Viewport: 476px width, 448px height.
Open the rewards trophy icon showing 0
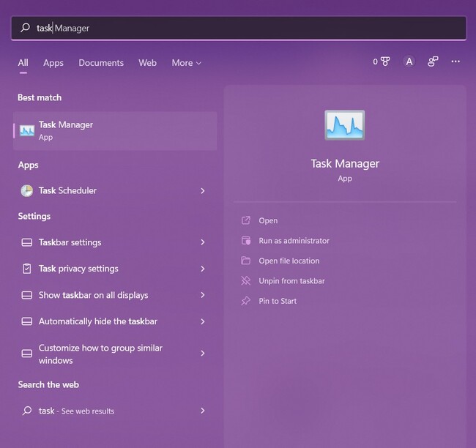point(382,61)
